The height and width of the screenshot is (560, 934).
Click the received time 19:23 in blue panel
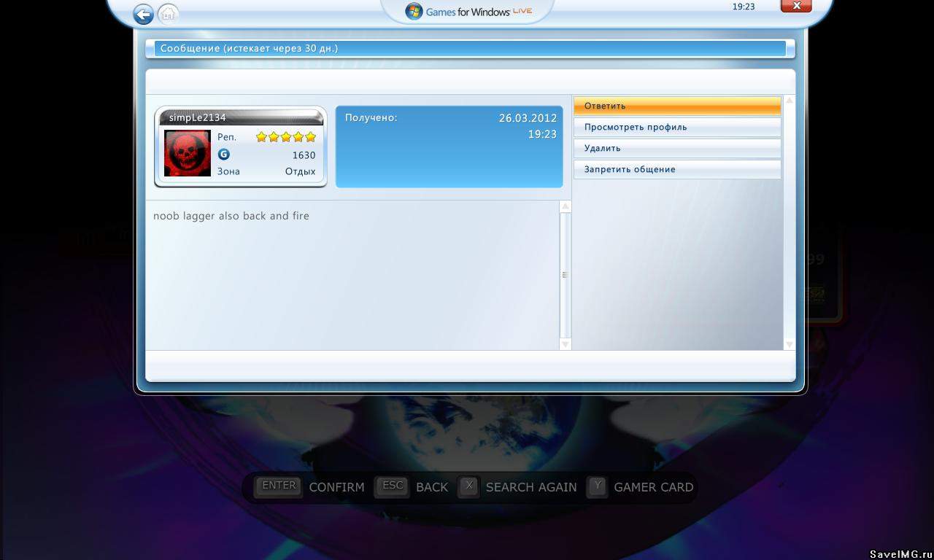(x=542, y=135)
